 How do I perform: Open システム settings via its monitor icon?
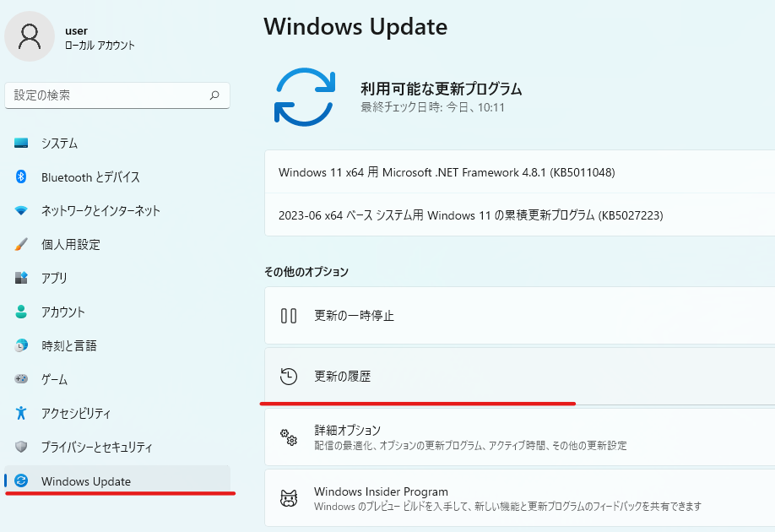pos(23,144)
